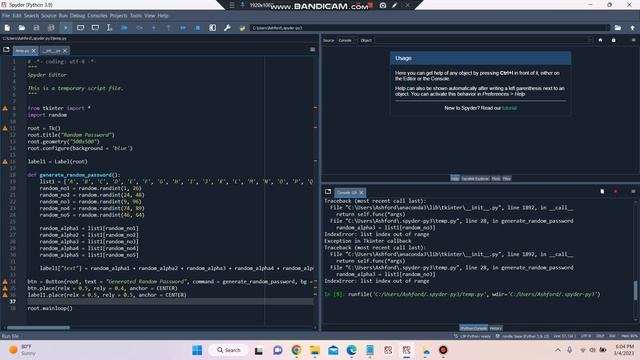Run the current cell
640x360 pixels.
(x=80, y=28)
